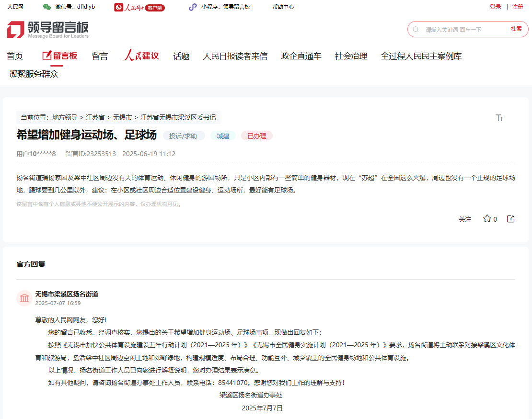
Task: Open the 话题 menu item
Action: [x=181, y=56]
